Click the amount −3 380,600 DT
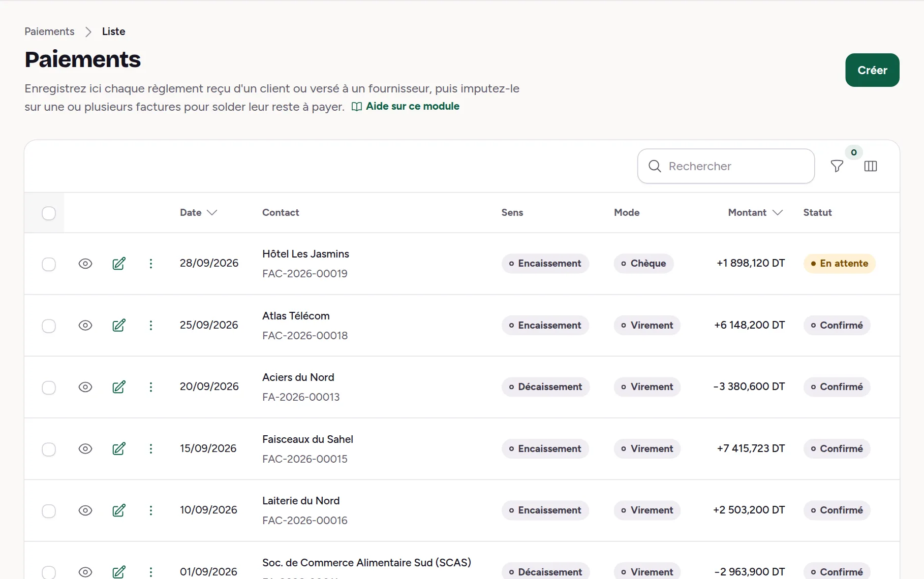The image size is (924, 579). point(749,387)
